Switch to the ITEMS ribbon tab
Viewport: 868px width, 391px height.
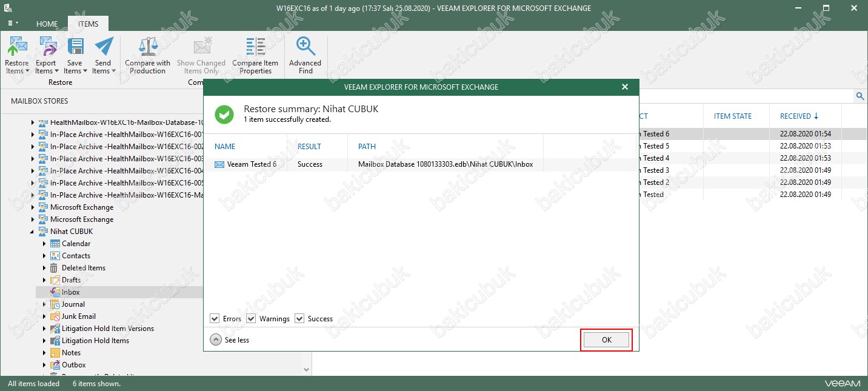click(x=88, y=24)
